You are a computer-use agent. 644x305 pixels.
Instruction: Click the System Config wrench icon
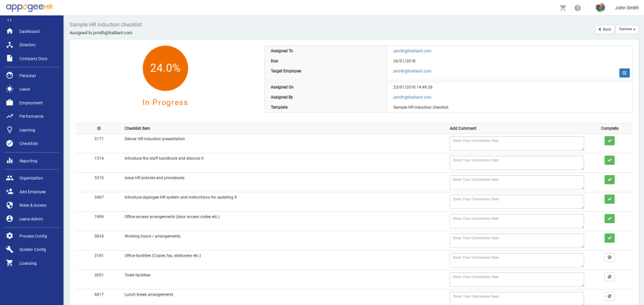point(10,249)
